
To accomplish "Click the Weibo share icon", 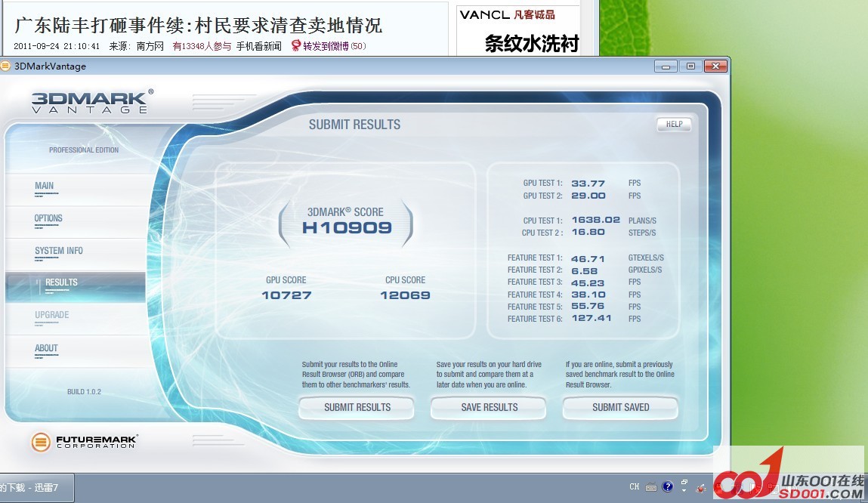I will 296,46.
